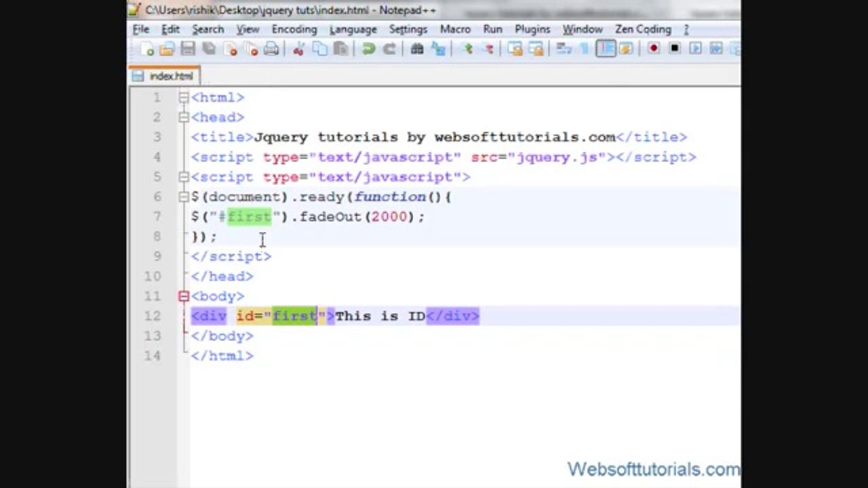Click 'jquery.js' in the script src
868x488 pixels.
pos(557,157)
